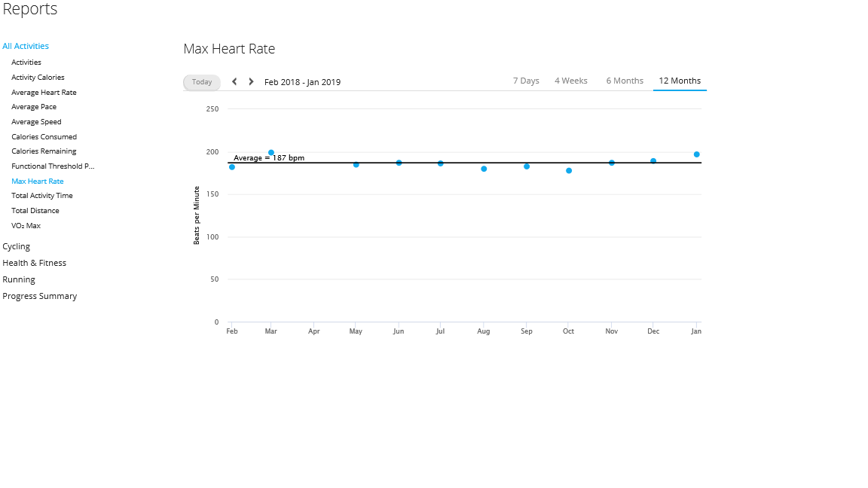Image resolution: width=868 pixels, height=488 pixels.
Task: Click the 'Average = 187 bpm' label
Action: (x=269, y=157)
